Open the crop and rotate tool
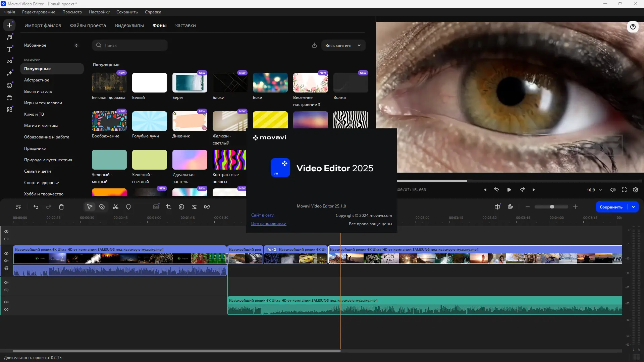Viewport: 644px width, 362px height. tap(169, 207)
